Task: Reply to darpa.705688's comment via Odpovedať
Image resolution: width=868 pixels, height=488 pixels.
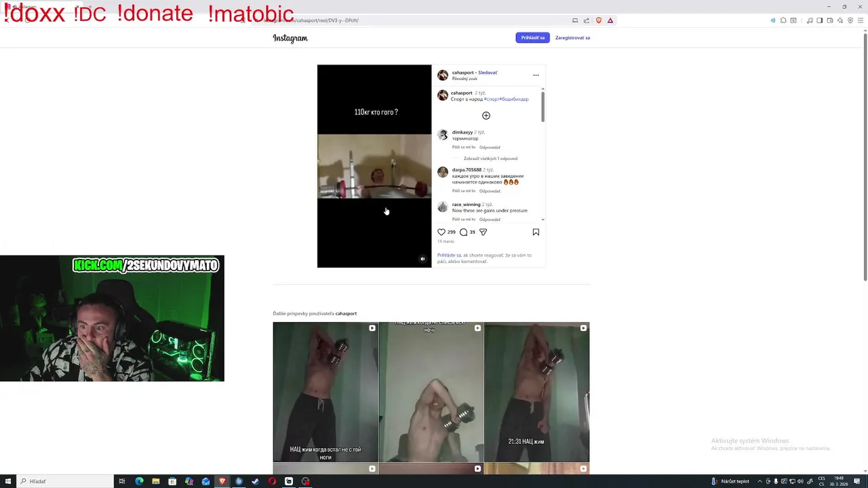Action: coord(490,191)
